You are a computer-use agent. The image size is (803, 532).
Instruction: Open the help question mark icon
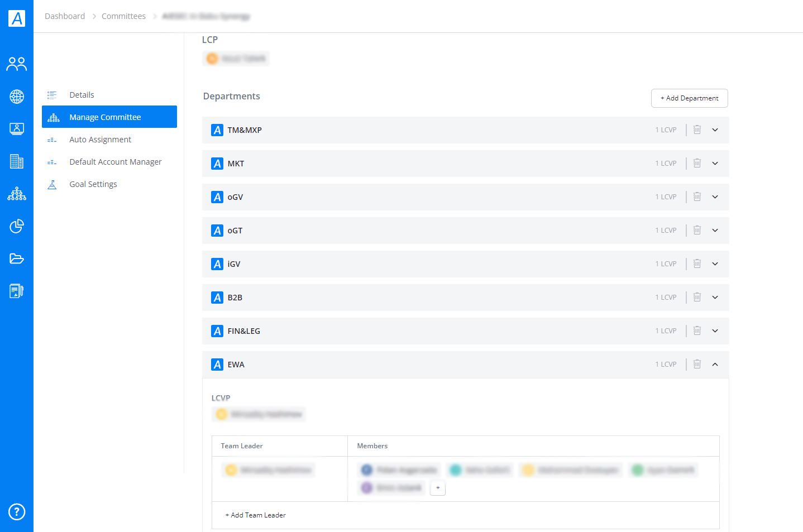(x=17, y=511)
